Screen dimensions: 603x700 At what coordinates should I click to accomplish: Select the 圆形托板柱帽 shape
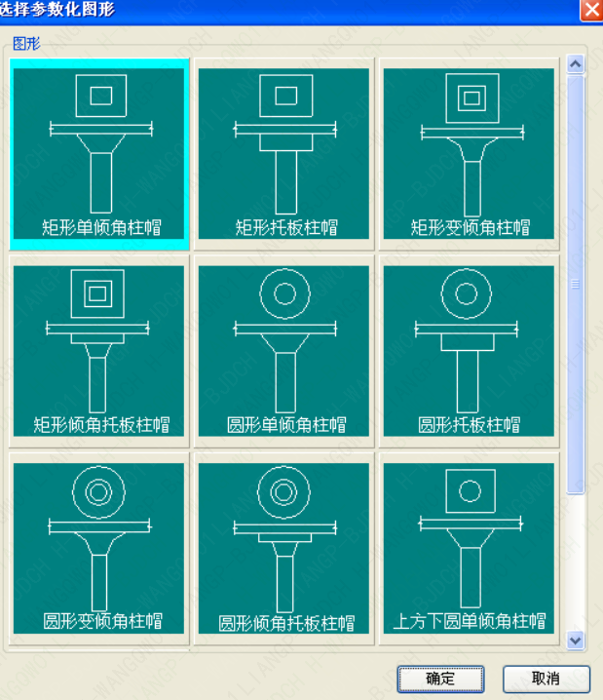click(x=469, y=351)
